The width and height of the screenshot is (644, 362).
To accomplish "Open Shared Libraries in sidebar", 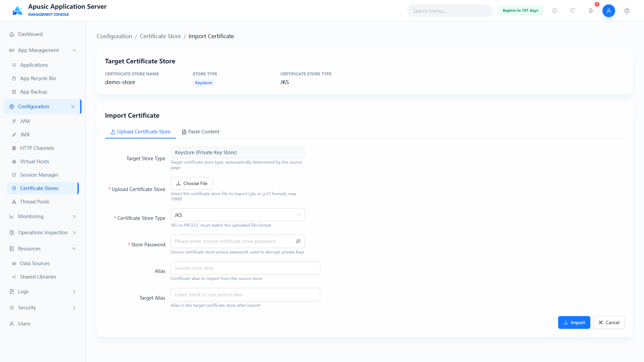I will coord(43,277).
